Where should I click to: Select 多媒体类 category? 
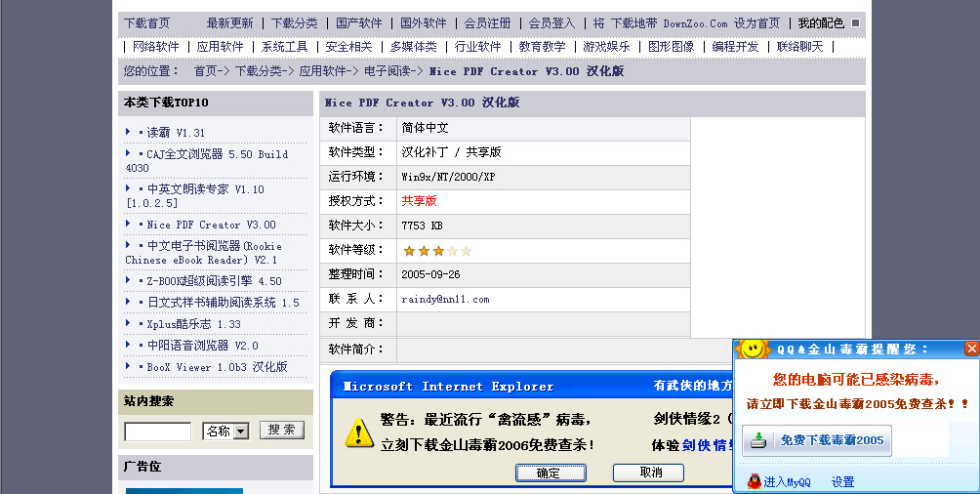tap(413, 46)
